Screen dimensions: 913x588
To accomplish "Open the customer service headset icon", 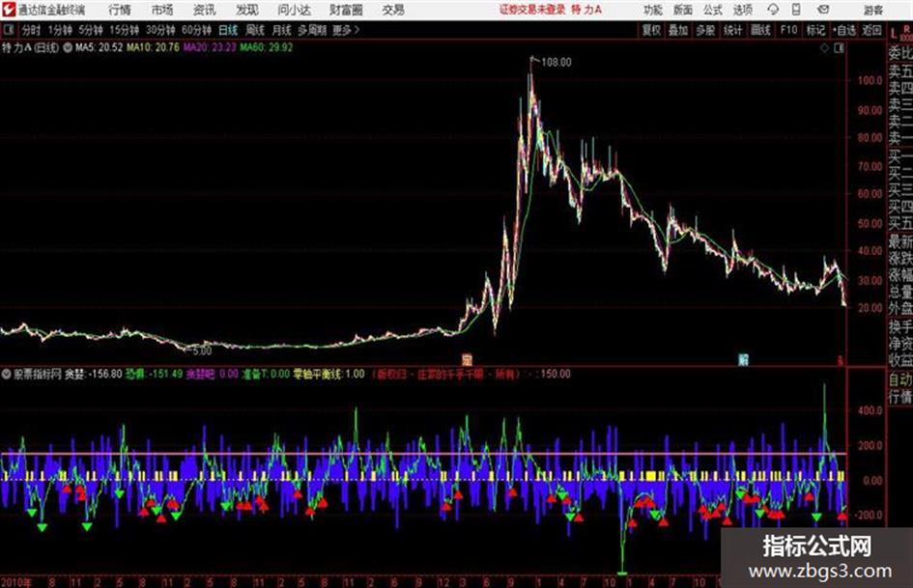I will pyautogui.click(x=773, y=10).
